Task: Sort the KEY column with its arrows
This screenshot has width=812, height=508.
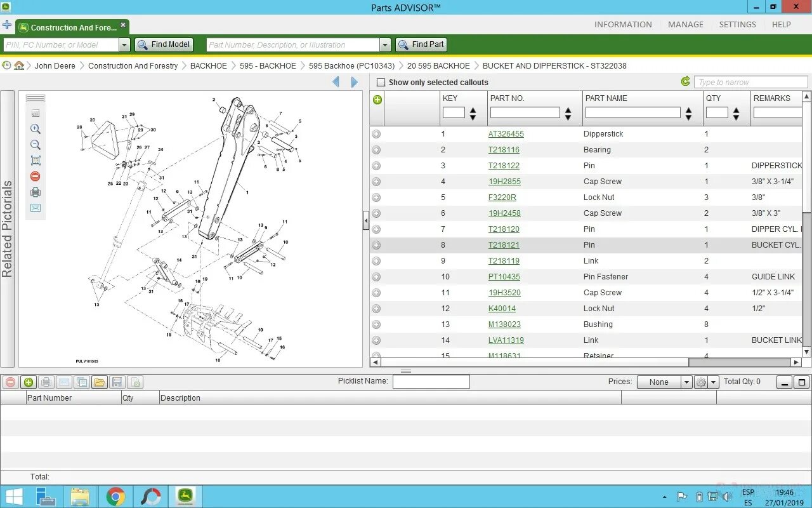Action: [473, 114]
